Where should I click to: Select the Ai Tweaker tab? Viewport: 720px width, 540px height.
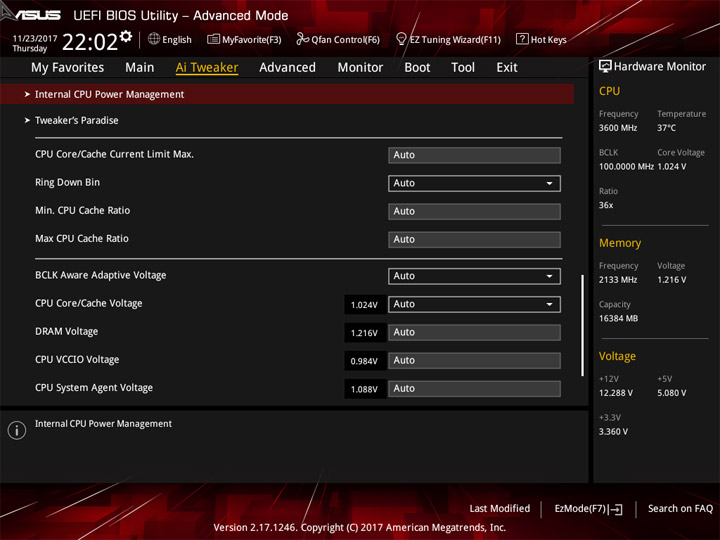207,68
